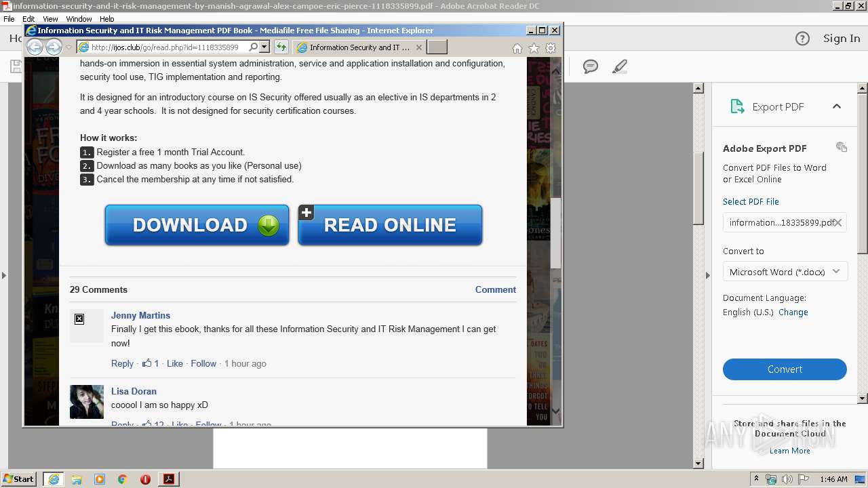
Task: Click Sign In in Acrobat
Action: click(842, 39)
